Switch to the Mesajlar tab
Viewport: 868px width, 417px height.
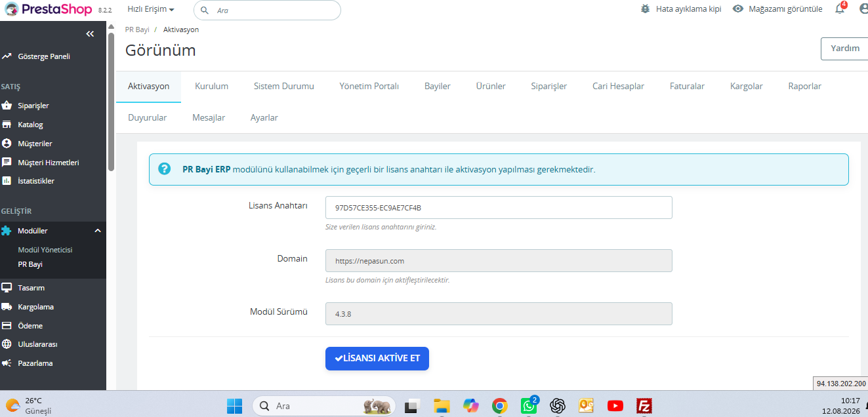coord(209,118)
